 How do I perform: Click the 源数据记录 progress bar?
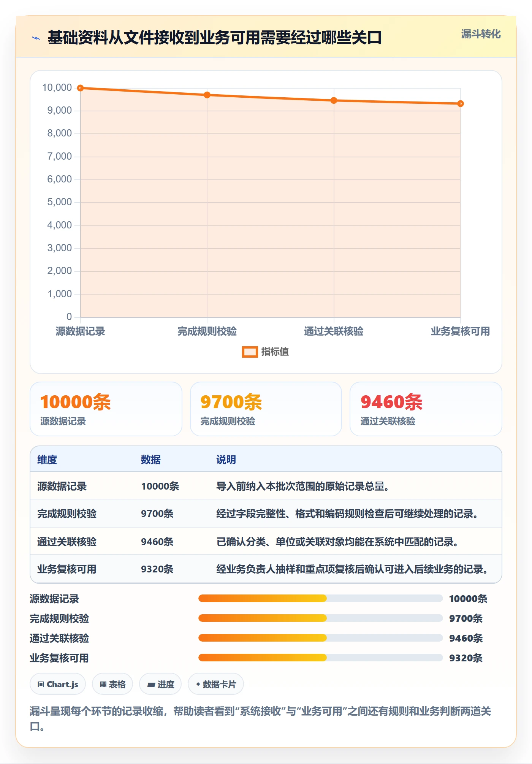(x=320, y=598)
